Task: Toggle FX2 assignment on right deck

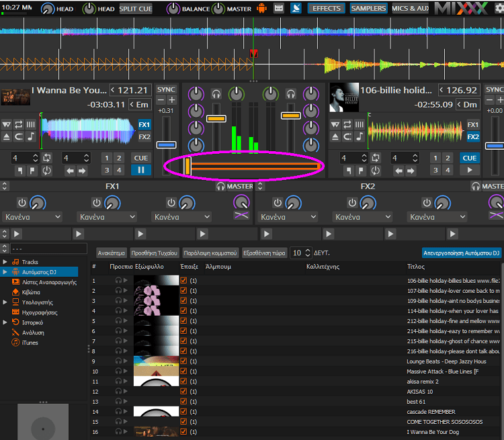Action: coord(473,137)
